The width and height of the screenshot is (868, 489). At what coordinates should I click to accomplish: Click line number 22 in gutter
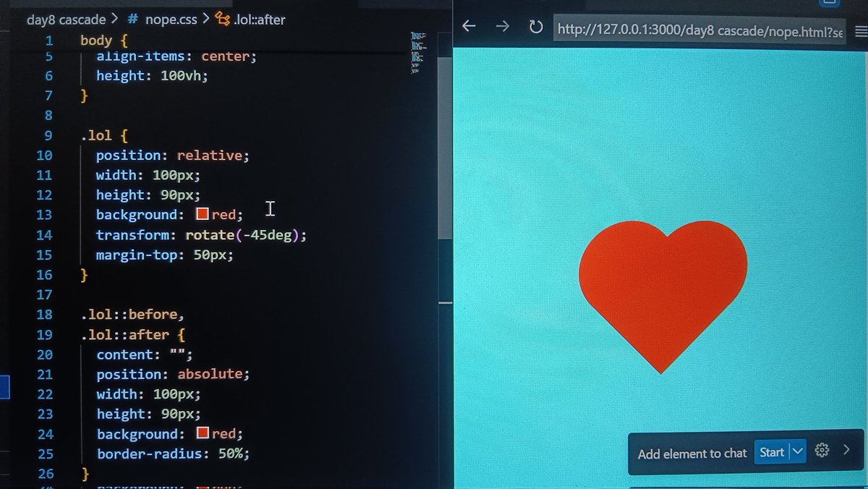point(44,394)
